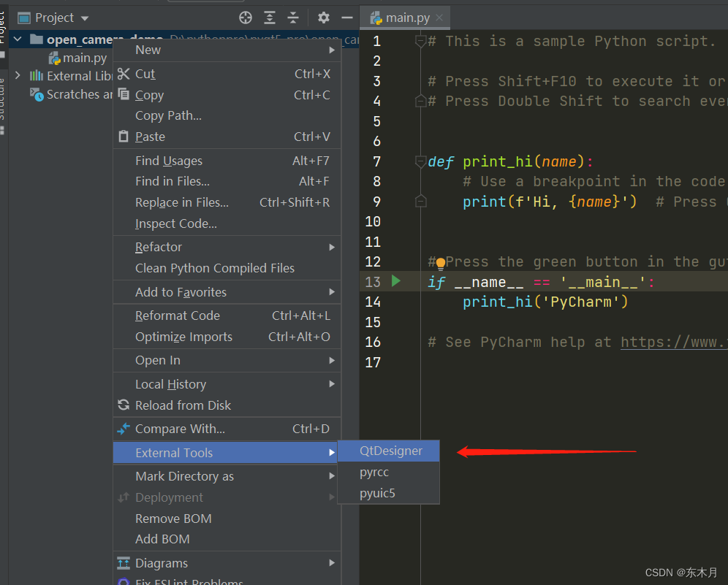
Task: Toggle fold marker beside def print_hi line
Action: [x=420, y=161]
